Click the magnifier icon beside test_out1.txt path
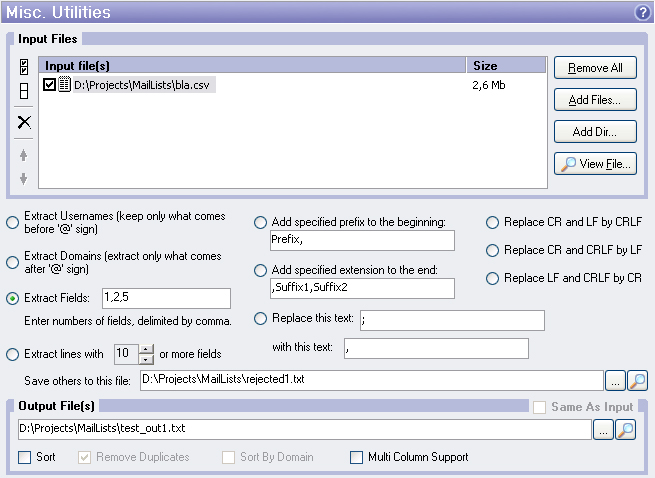Image resolution: width=655 pixels, height=478 pixels. tap(624, 429)
